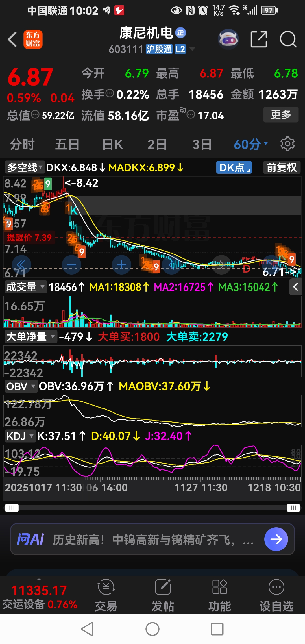Move the chart right one step

pos(221,265)
